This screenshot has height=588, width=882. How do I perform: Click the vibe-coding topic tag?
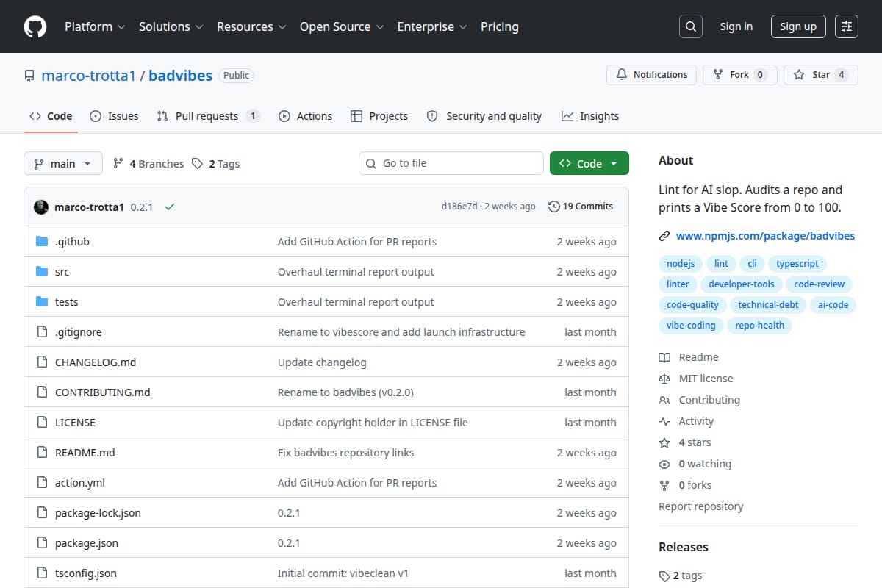(691, 325)
